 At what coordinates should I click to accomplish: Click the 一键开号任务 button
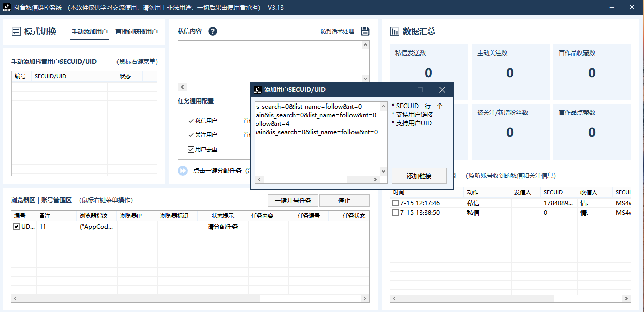tap(293, 200)
